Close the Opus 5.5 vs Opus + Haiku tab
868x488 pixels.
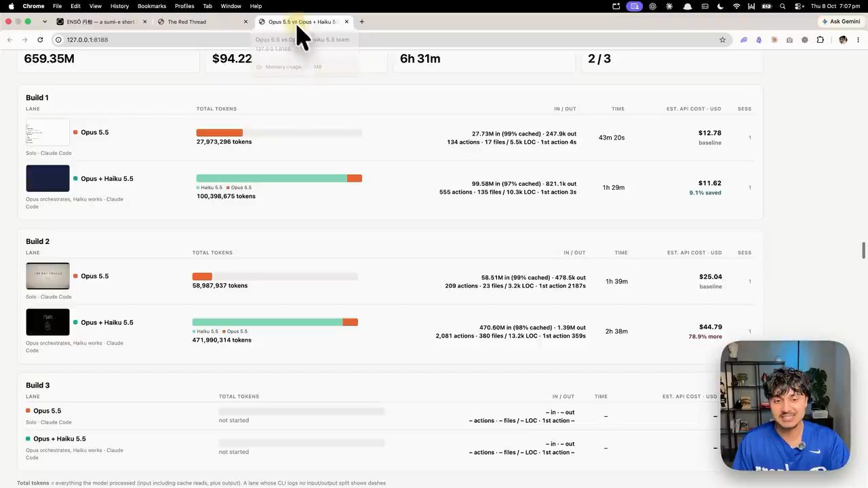[347, 22]
